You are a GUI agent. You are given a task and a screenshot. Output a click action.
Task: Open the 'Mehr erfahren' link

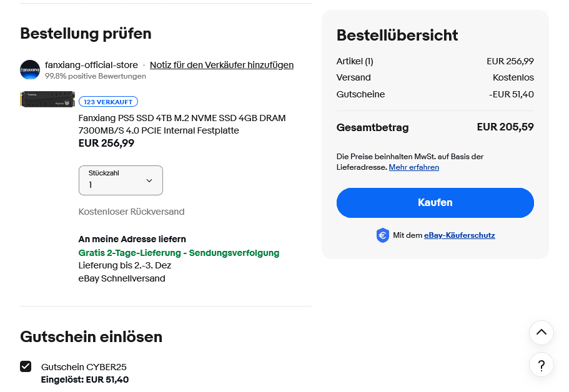[x=413, y=167]
